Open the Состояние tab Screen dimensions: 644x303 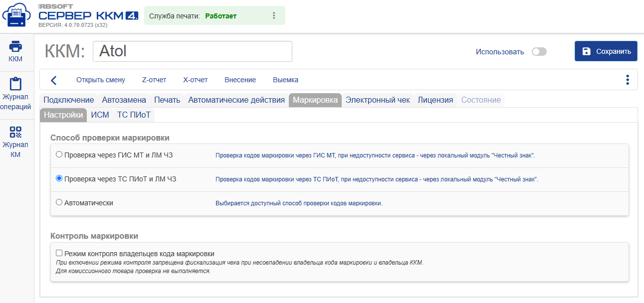tap(481, 100)
